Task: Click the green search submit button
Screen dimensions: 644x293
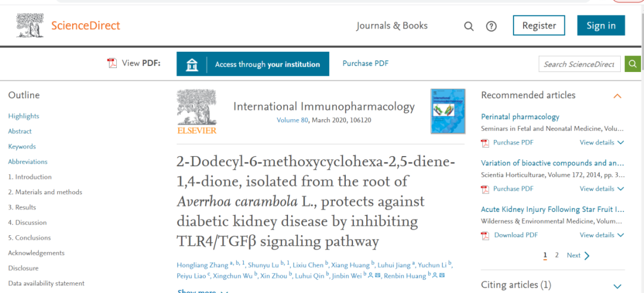Action: 632,64
